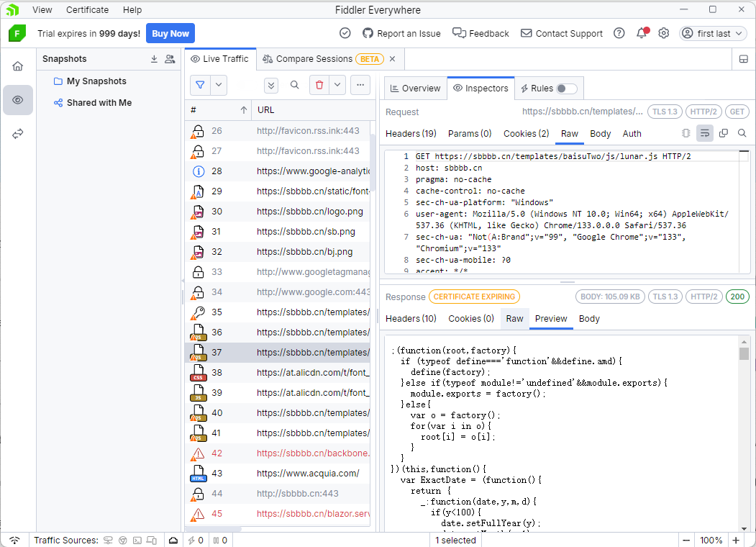This screenshot has width=756, height=547.
Task: Open the notifications bell
Action: 641,33
